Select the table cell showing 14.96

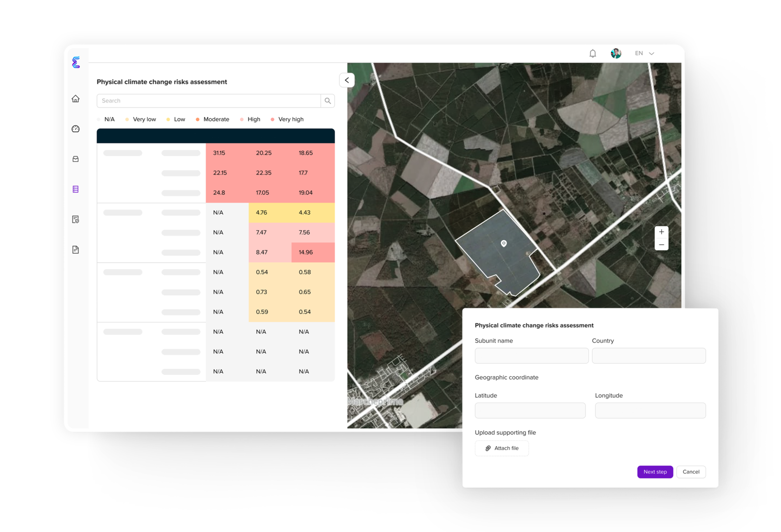313,252
